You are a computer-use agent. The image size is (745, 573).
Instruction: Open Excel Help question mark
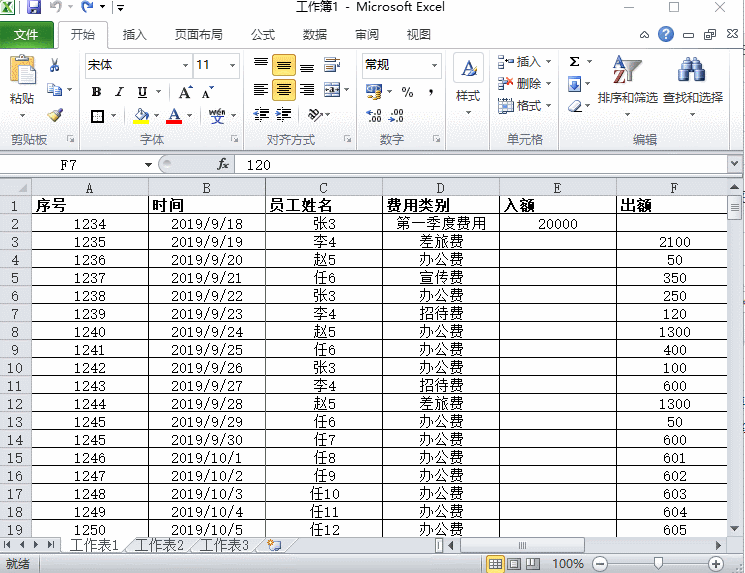666,34
